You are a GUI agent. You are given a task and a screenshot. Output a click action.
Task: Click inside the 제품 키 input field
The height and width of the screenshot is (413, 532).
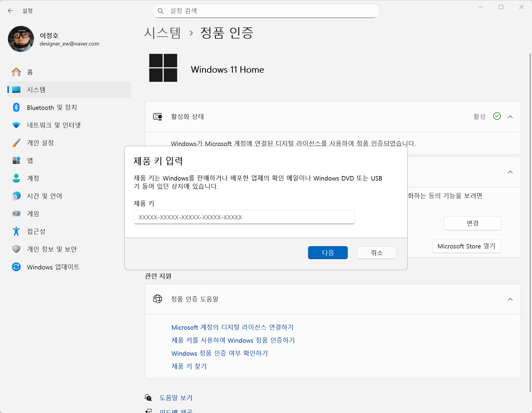[x=244, y=217]
